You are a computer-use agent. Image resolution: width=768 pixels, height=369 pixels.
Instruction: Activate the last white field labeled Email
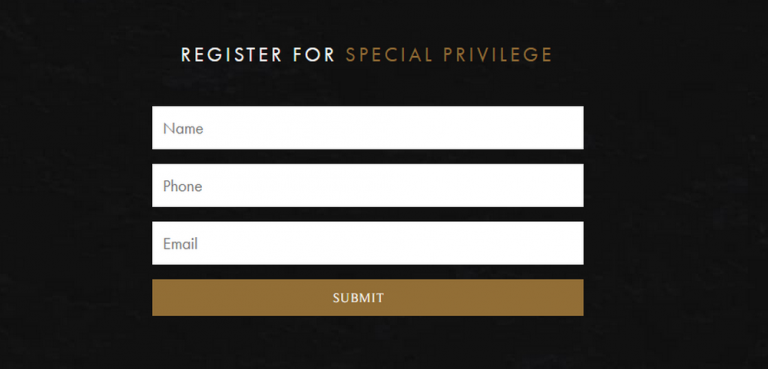pos(367,243)
